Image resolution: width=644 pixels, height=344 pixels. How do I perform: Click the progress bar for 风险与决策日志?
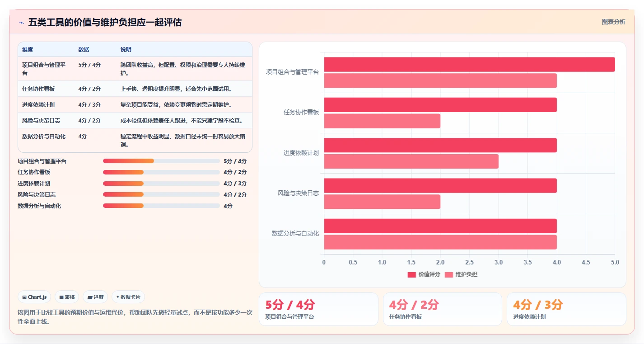(161, 194)
